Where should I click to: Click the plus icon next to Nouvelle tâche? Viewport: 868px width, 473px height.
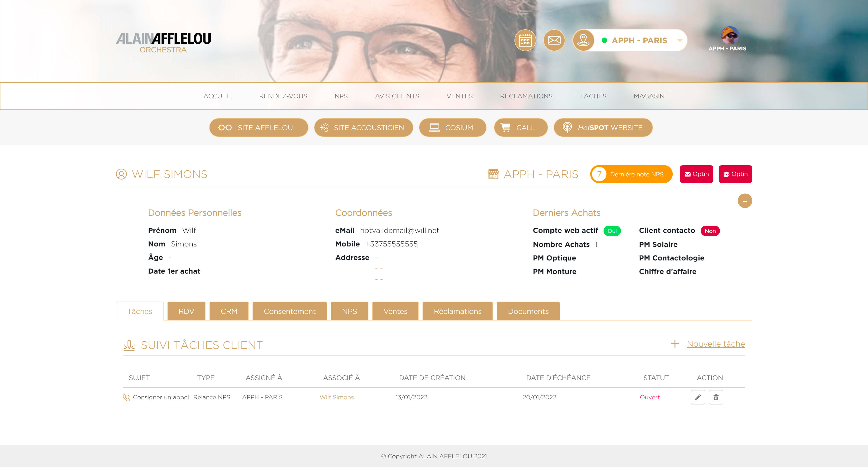(675, 344)
